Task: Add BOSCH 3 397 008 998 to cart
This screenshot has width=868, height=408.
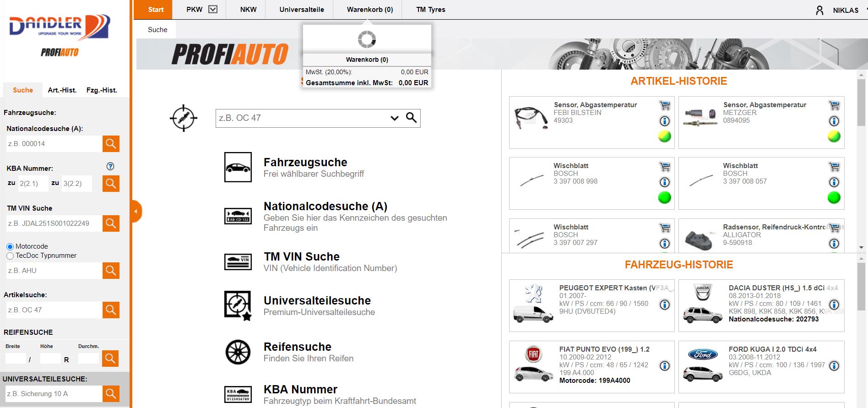Action: click(x=665, y=167)
